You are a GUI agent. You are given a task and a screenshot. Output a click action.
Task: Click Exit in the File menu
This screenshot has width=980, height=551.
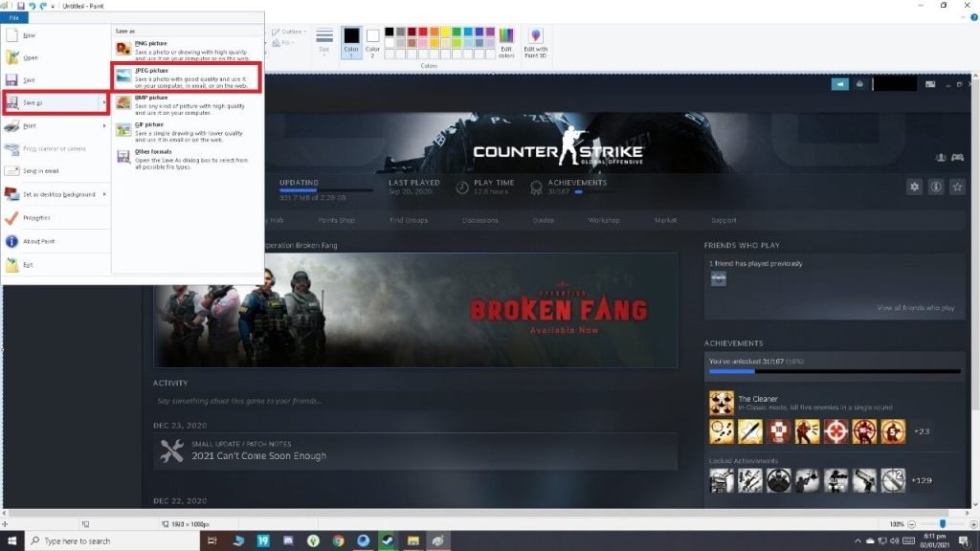coord(56,265)
